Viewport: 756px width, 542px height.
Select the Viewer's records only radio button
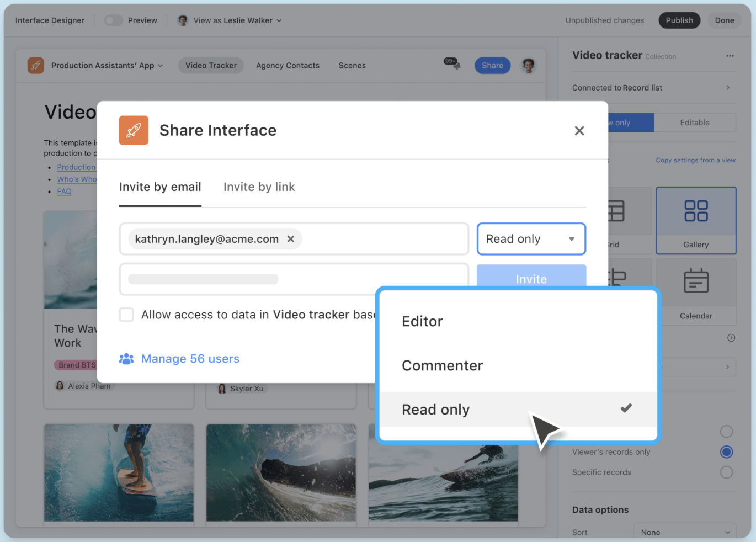click(727, 452)
